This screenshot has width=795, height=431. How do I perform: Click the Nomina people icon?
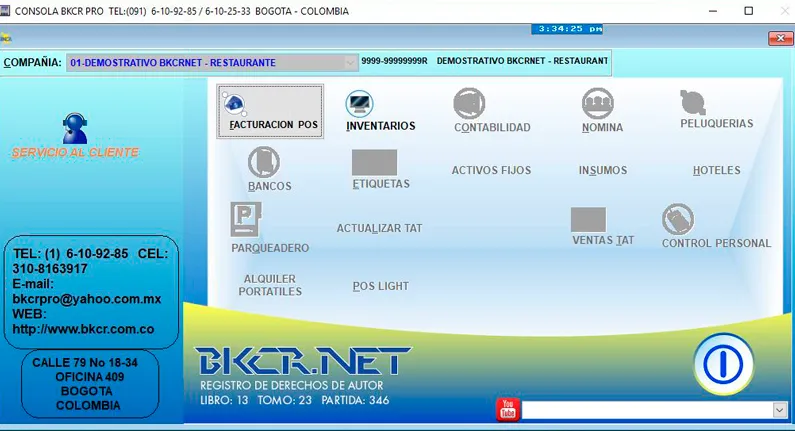[x=598, y=103]
